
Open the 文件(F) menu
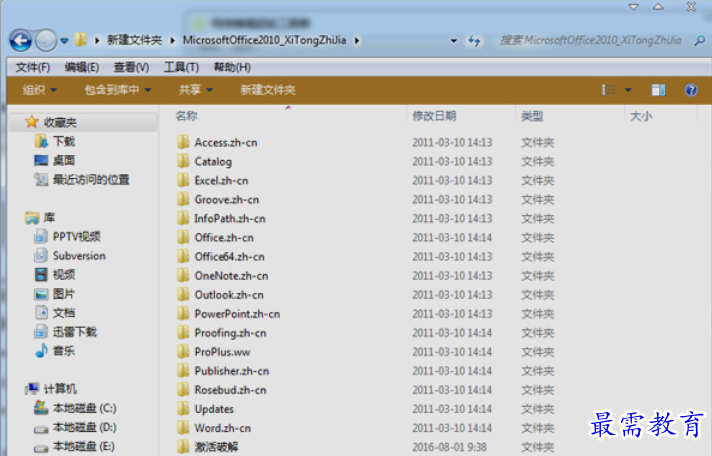click(x=33, y=67)
